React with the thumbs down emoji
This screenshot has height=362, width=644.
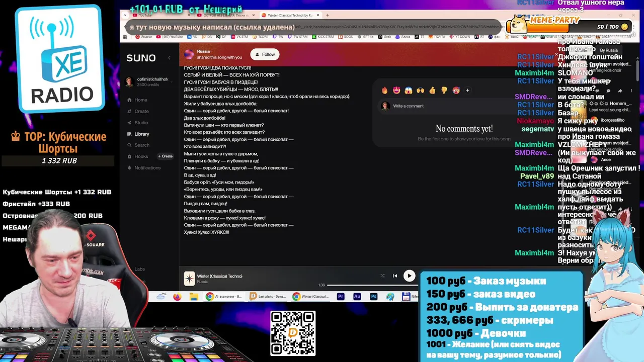point(444,90)
